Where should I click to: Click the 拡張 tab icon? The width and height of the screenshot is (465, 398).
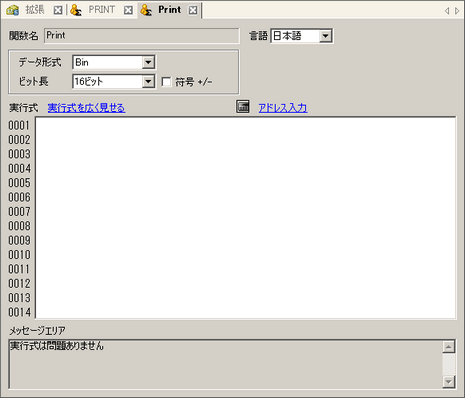pyautogui.click(x=12, y=10)
